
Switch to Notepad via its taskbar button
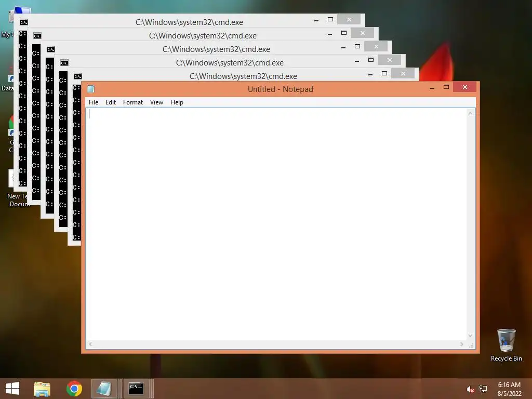(x=105, y=389)
